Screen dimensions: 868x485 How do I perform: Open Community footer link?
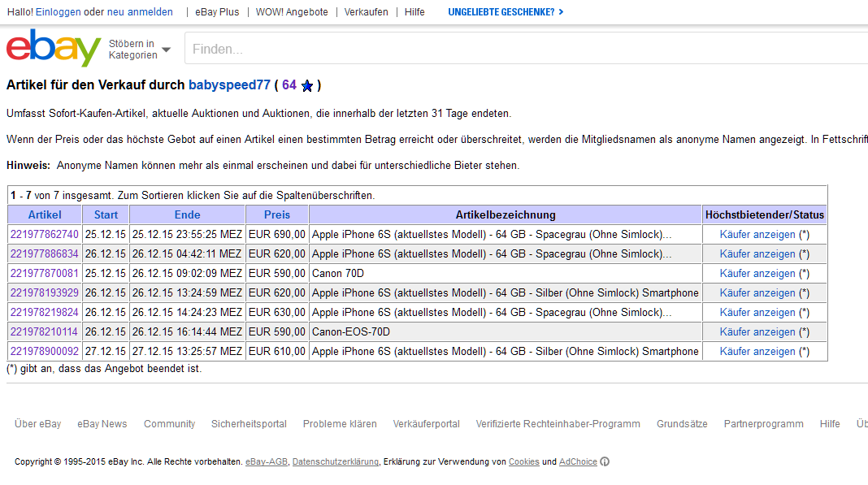point(169,424)
